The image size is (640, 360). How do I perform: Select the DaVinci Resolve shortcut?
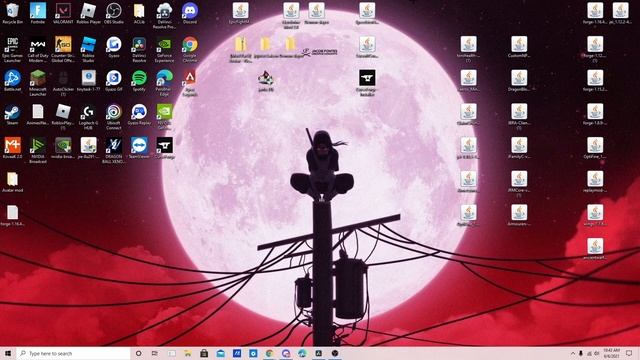139,49
